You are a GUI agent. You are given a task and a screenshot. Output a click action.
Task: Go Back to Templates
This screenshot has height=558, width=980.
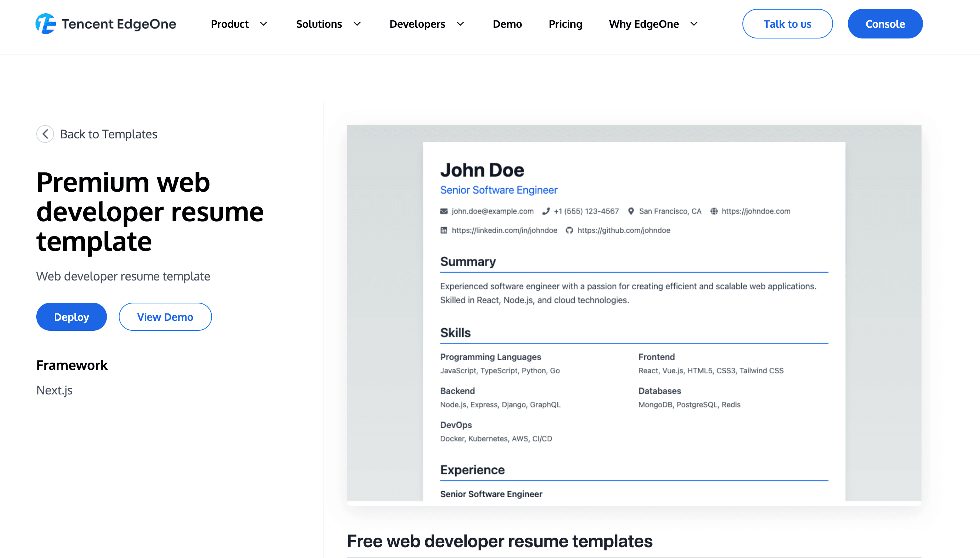click(x=108, y=134)
